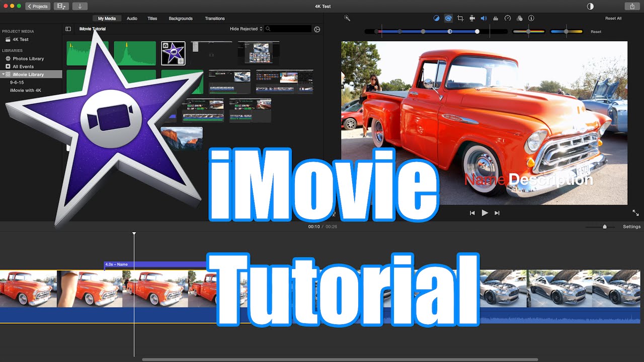Select the Color Correction palette icon
This screenshot has width=644, height=362.
(x=448, y=18)
